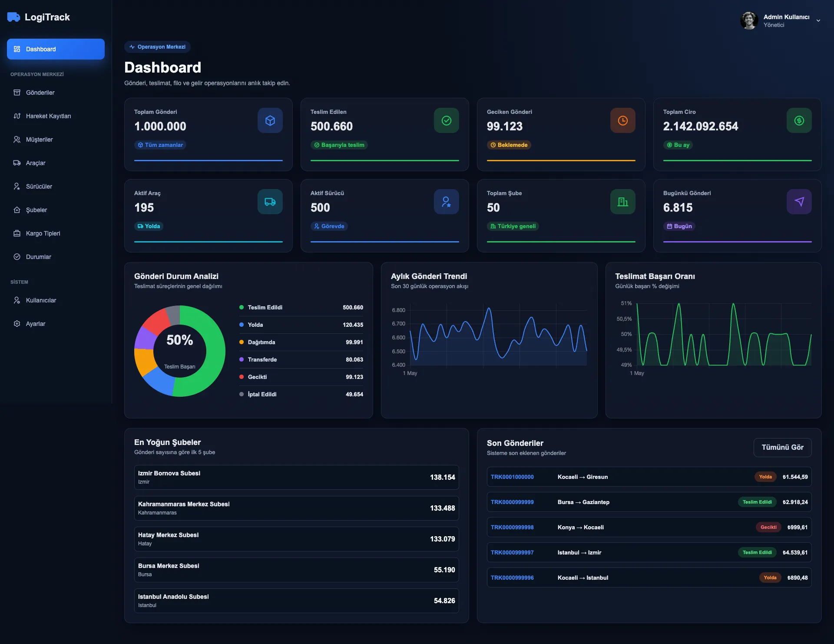This screenshot has height=644, width=834.
Task: Click the 2.142.092.654 revenue value
Action: tap(701, 126)
